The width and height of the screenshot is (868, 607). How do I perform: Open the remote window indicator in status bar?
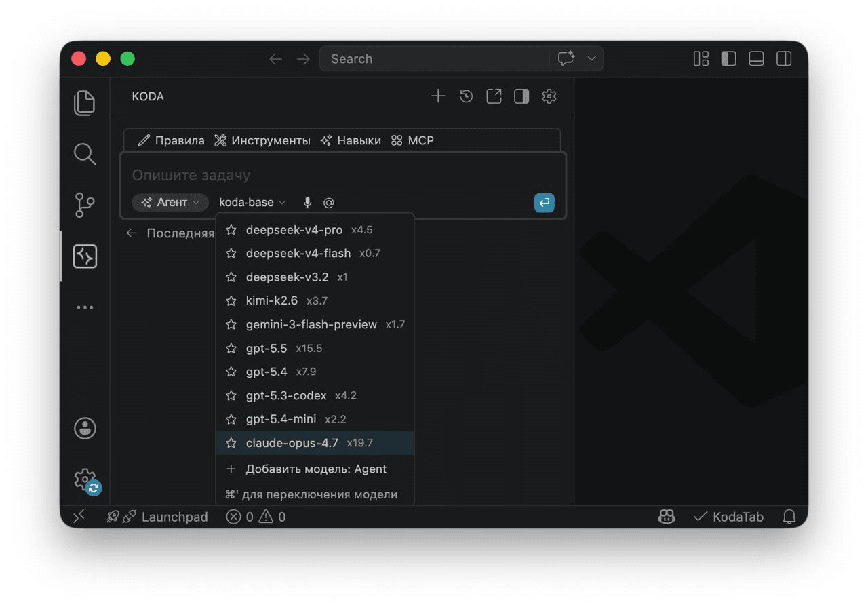(x=79, y=516)
